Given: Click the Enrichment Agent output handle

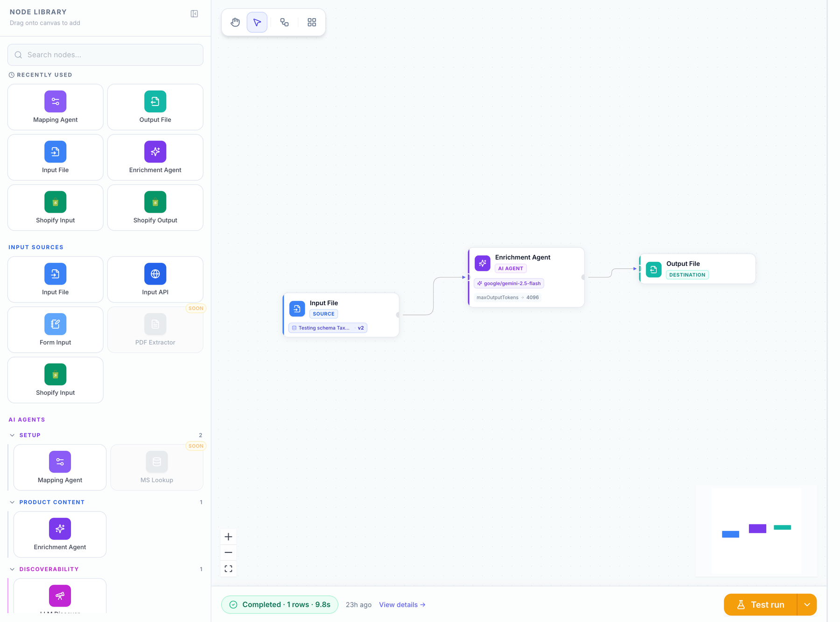Looking at the screenshot, I should tap(583, 277).
